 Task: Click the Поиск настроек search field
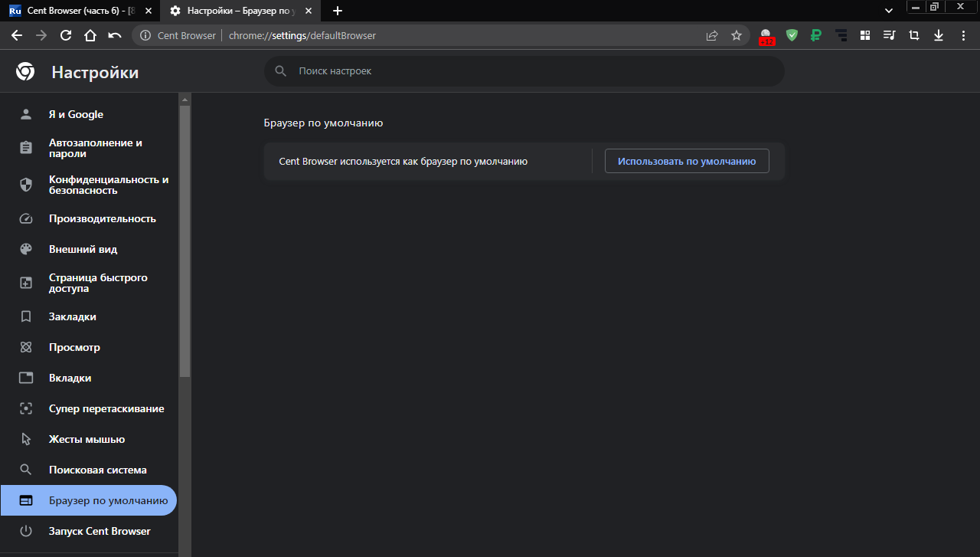click(x=524, y=70)
